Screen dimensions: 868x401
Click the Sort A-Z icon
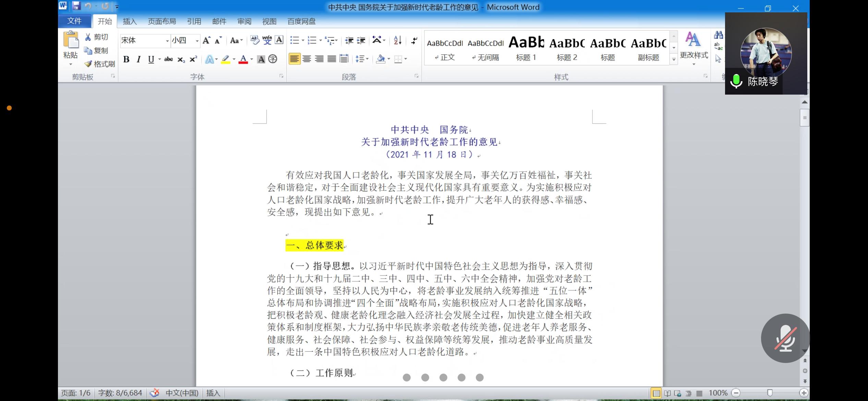pos(397,40)
